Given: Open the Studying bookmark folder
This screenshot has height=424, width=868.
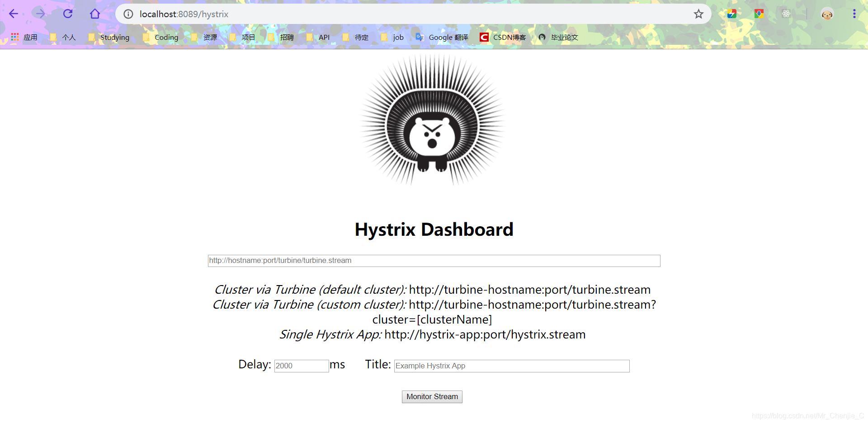Looking at the screenshot, I should 109,37.
